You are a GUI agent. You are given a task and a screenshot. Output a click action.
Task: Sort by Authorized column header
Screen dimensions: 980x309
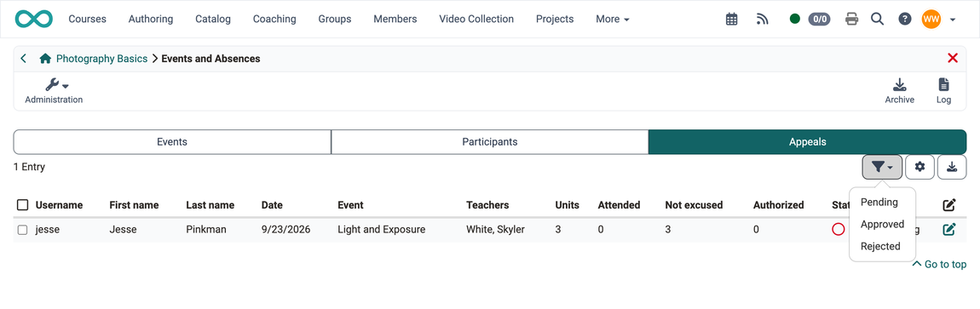coord(778,205)
